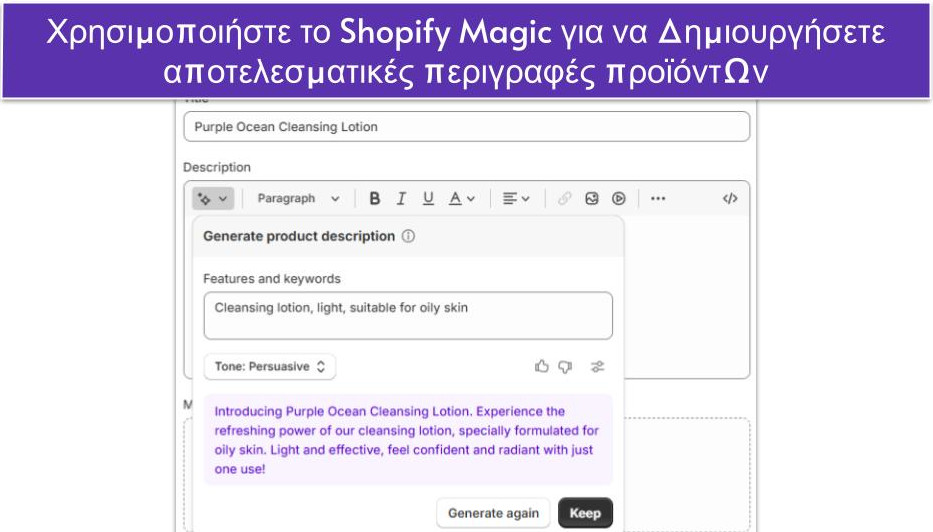
Task: Switch to HTML code view
Action: [x=730, y=199]
